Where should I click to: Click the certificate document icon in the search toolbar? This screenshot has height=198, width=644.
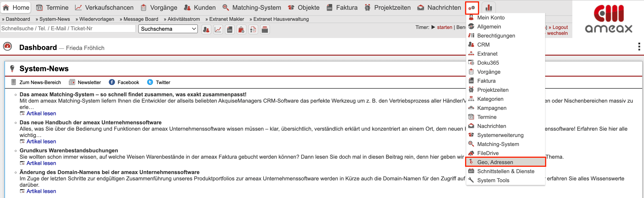coord(253,30)
